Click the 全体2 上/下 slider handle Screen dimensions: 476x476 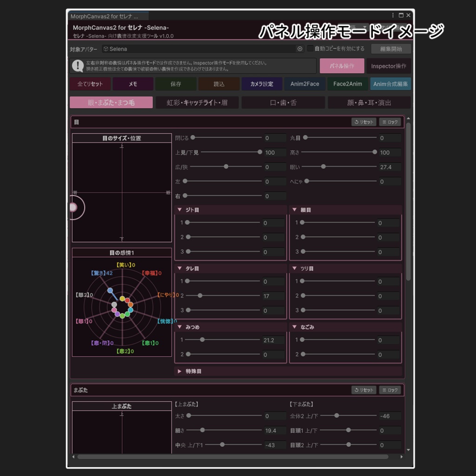pyautogui.click(x=337, y=415)
